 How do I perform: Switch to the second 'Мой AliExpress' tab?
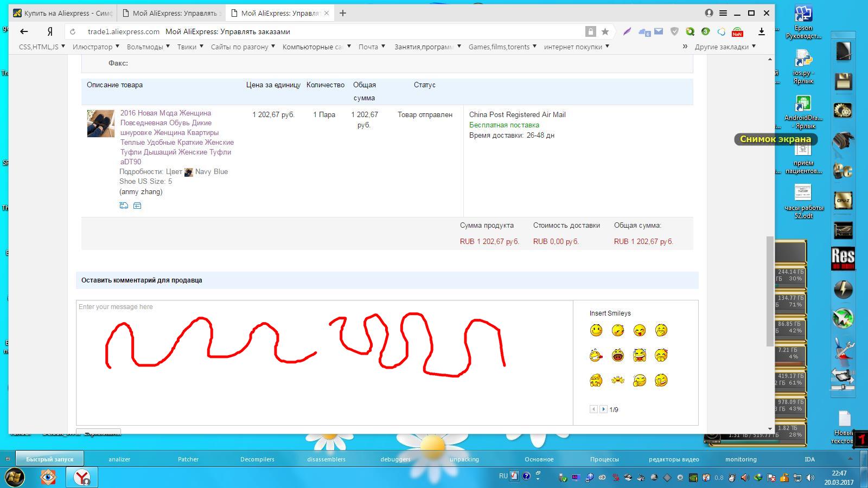pos(171,13)
